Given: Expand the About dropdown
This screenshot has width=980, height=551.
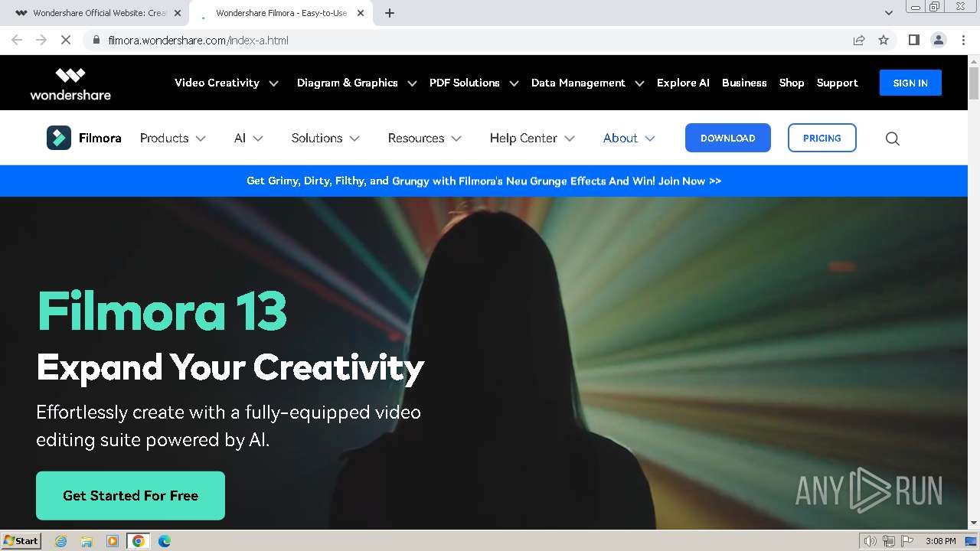Looking at the screenshot, I should [x=629, y=139].
